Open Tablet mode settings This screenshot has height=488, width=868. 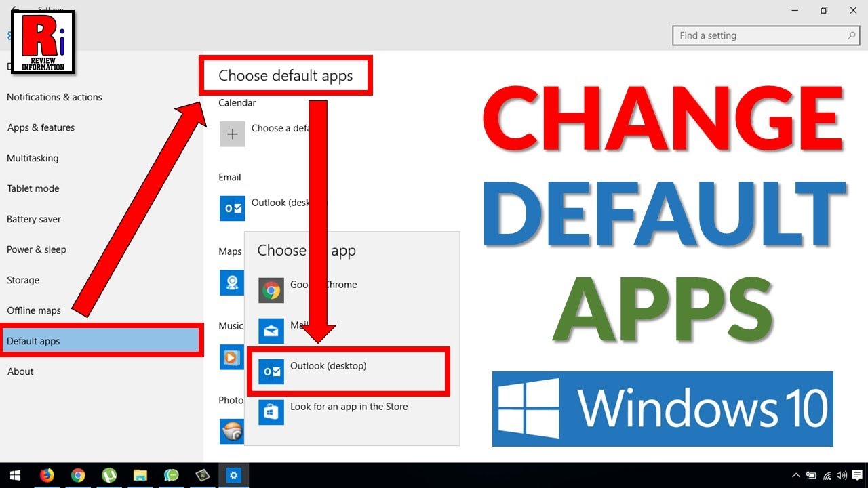[x=33, y=188]
